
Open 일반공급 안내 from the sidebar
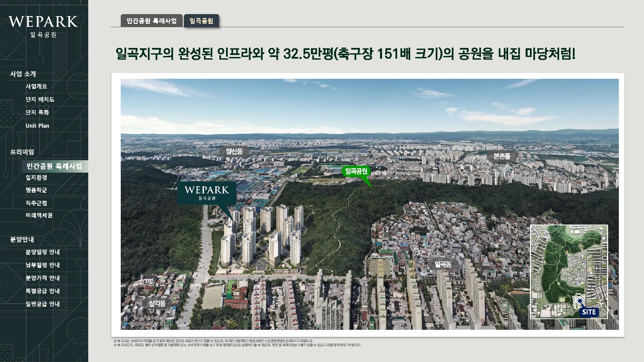click(43, 304)
